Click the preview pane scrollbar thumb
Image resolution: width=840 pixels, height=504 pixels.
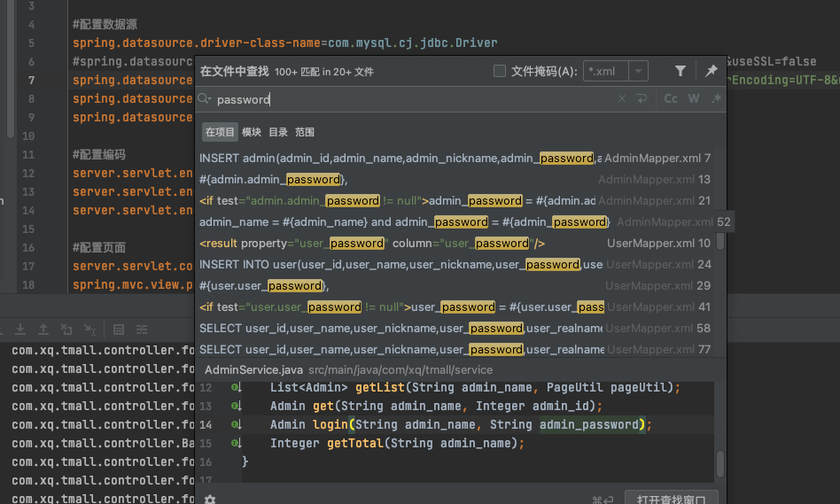(720, 463)
